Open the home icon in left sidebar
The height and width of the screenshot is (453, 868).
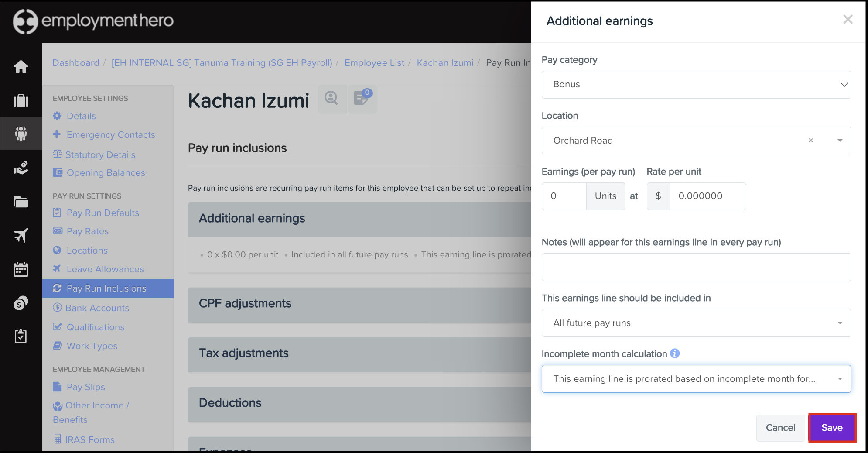click(21, 67)
